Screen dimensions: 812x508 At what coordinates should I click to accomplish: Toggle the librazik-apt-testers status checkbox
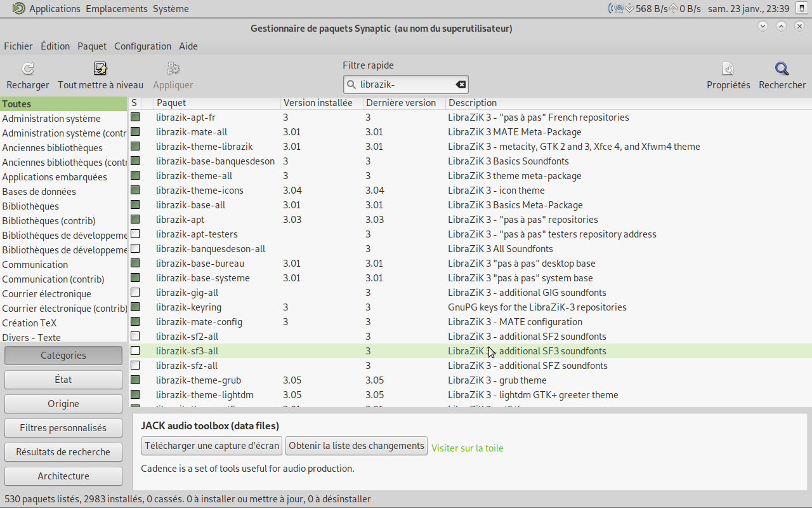[x=135, y=234]
